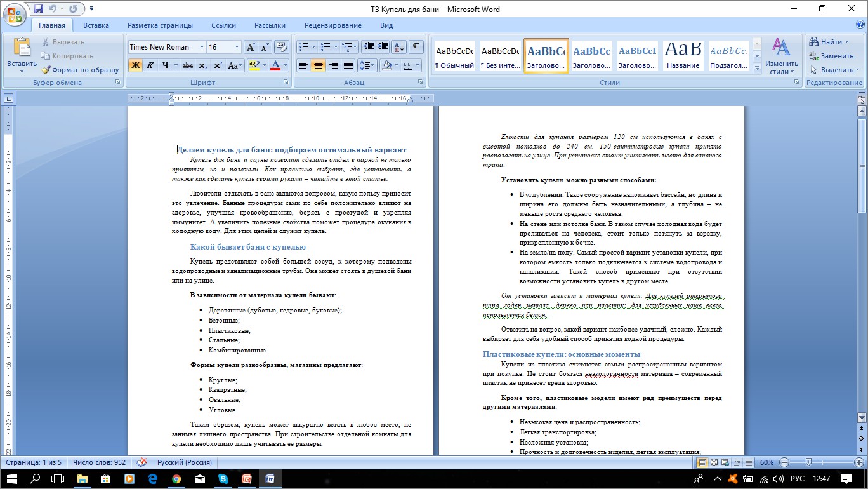Open the Sort text tool
This screenshot has height=489, width=868.
pyautogui.click(x=399, y=47)
